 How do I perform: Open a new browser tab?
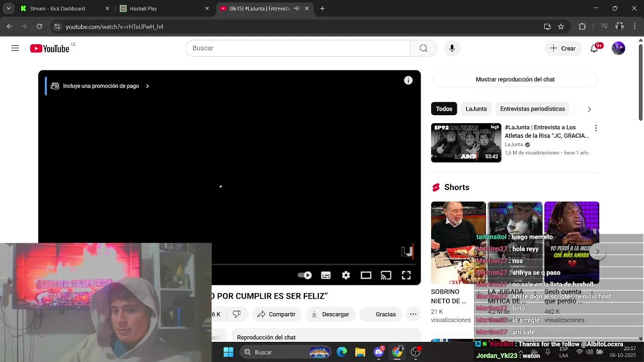[x=323, y=9]
